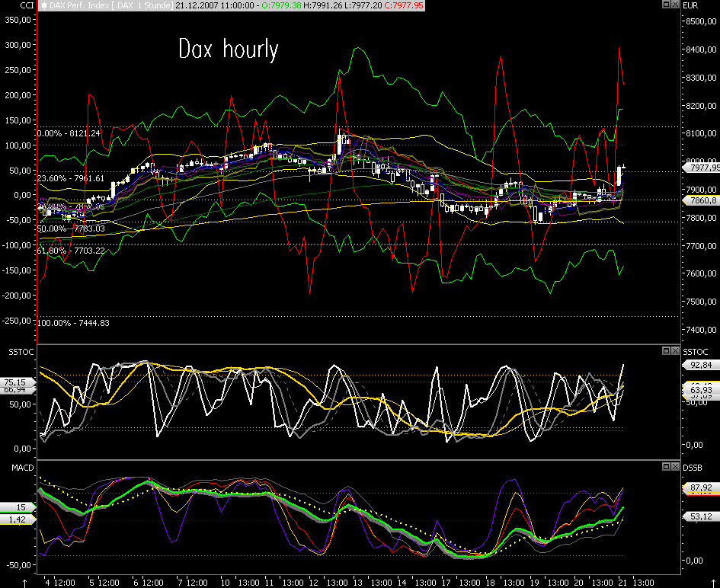Click the high value H:7991.26 in header
The height and width of the screenshot is (588, 720).
tap(322, 5)
